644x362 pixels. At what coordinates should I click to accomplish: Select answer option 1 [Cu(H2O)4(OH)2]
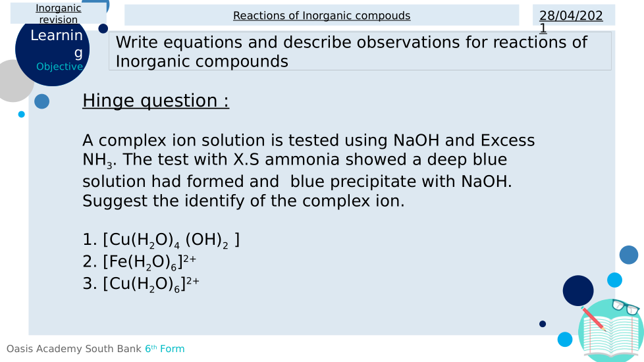pos(161,240)
